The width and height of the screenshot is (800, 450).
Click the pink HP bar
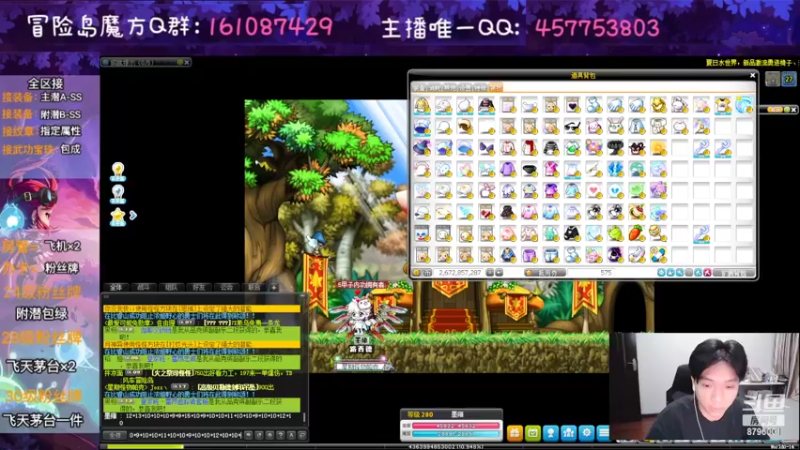pos(456,426)
